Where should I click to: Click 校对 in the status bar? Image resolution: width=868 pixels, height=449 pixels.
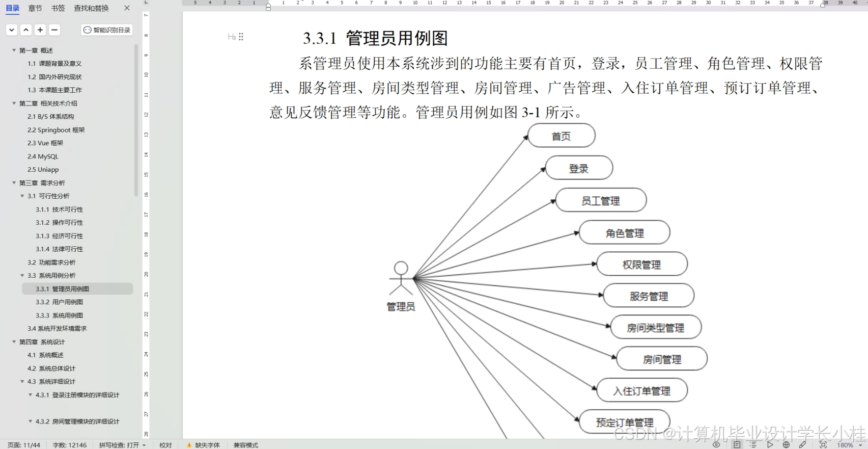165,445
